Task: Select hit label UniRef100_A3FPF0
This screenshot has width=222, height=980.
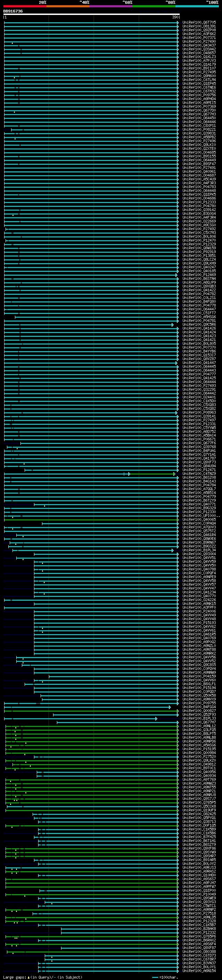Action: [199, 608]
